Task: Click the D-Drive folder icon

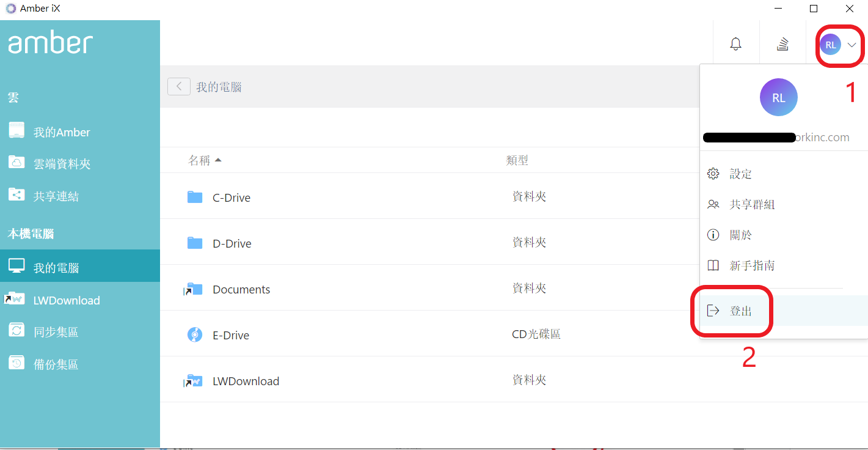Action: [x=195, y=243]
